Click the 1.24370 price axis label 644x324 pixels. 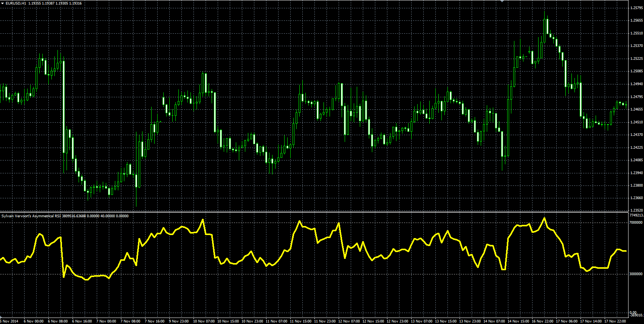(637, 135)
